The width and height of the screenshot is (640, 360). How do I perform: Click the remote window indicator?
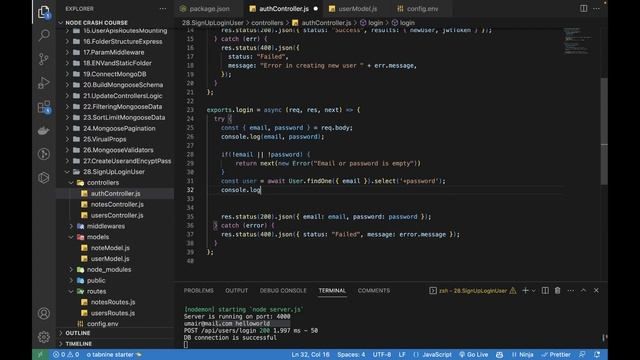click(x=40, y=355)
